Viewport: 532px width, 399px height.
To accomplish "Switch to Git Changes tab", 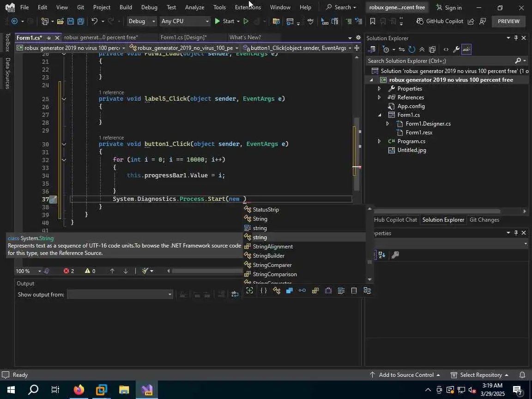I will pyautogui.click(x=484, y=220).
